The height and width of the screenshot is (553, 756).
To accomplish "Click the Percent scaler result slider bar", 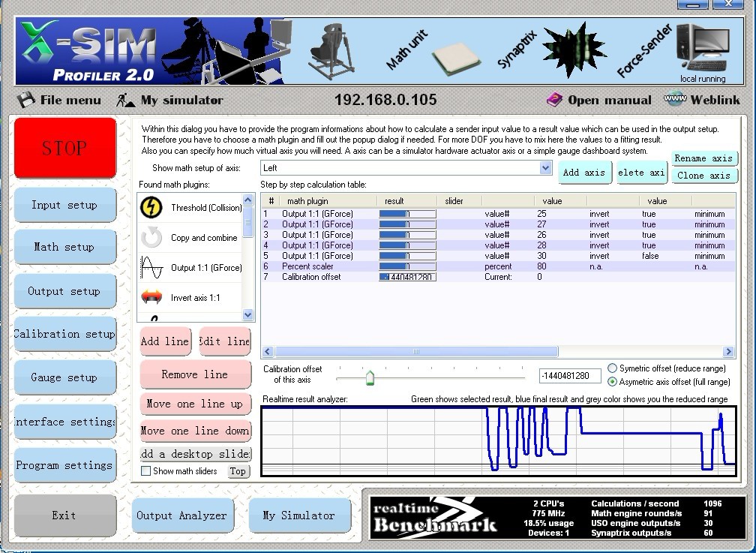I will point(407,266).
